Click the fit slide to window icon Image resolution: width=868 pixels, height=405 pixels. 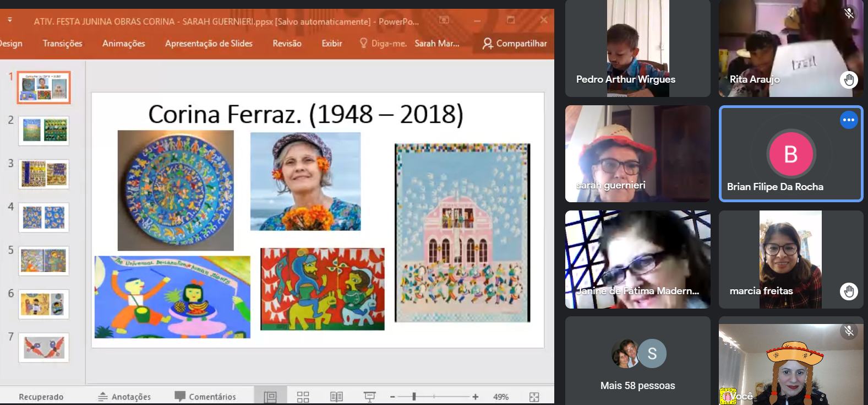pyautogui.click(x=534, y=397)
